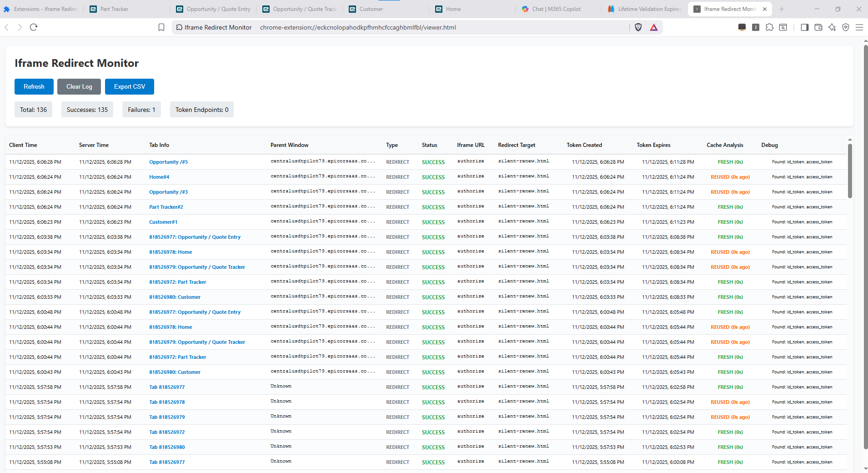Reload the page using reload icon
Image resolution: width=868 pixels, height=473 pixels.
point(34,27)
